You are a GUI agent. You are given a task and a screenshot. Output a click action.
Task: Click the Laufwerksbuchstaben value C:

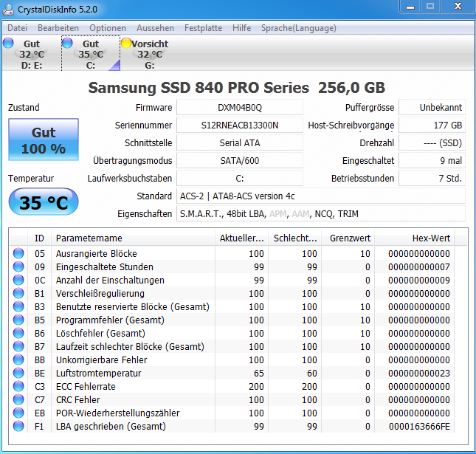pyautogui.click(x=240, y=178)
